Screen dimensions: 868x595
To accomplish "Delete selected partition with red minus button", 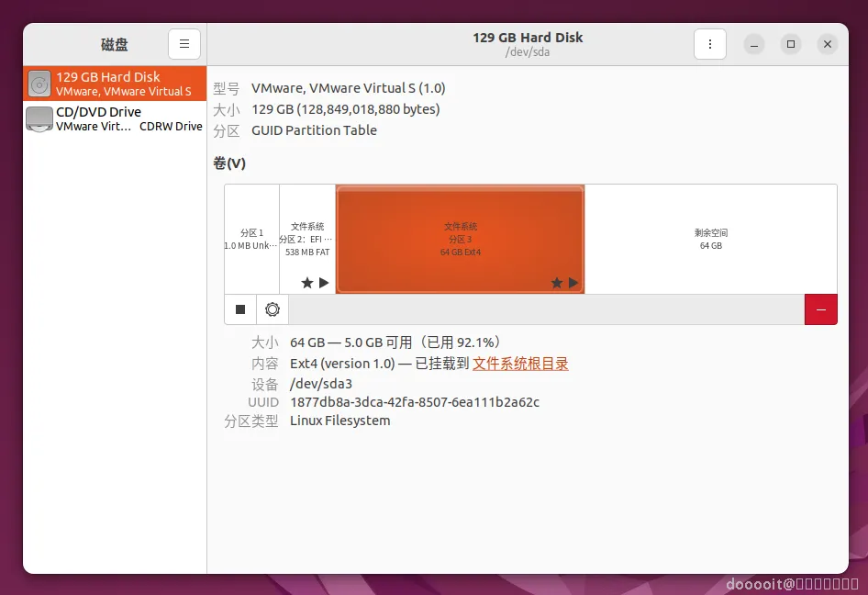I will click(x=821, y=309).
